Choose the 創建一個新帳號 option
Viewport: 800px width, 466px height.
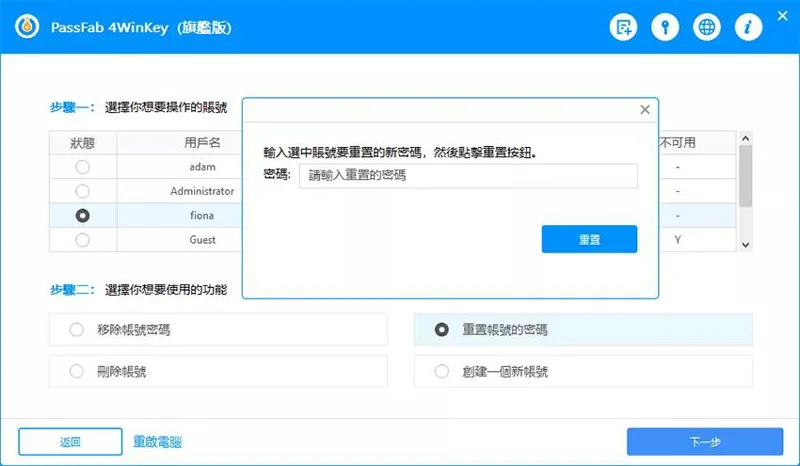pyautogui.click(x=583, y=371)
